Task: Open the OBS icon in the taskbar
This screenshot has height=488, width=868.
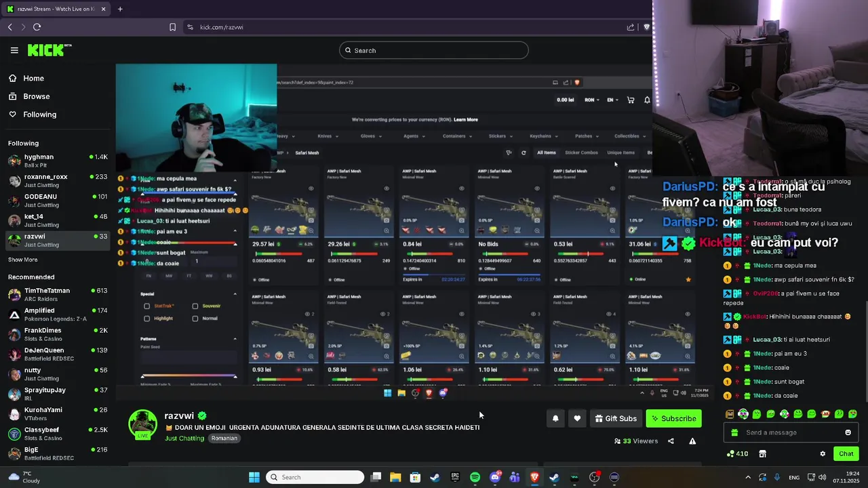Action: tap(595, 477)
